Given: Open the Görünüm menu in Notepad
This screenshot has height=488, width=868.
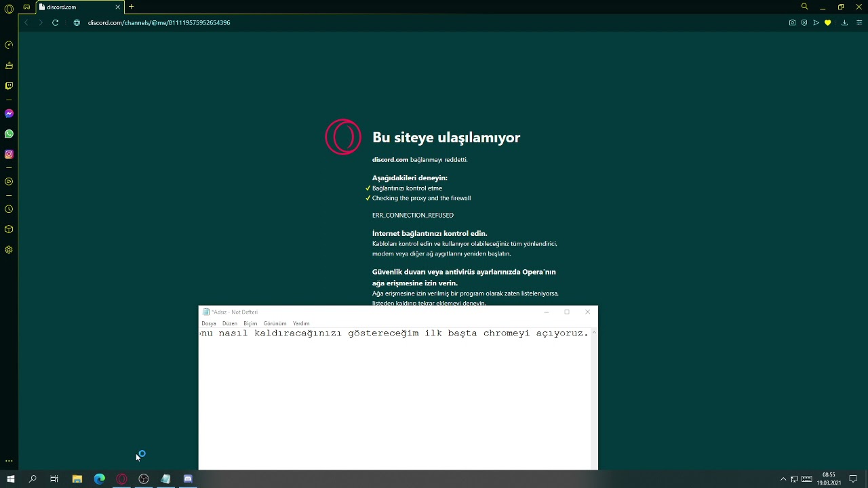Looking at the screenshot, I should pyautogui.click(x=275, y=323).
